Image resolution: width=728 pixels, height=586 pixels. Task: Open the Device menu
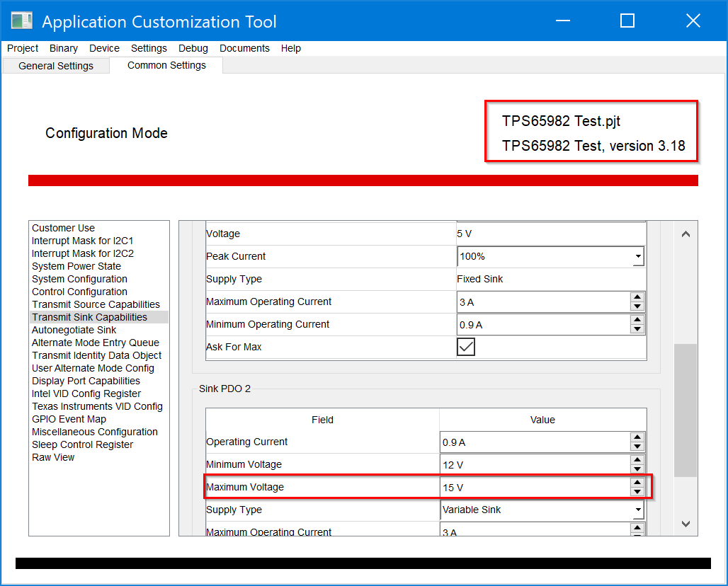104,48
